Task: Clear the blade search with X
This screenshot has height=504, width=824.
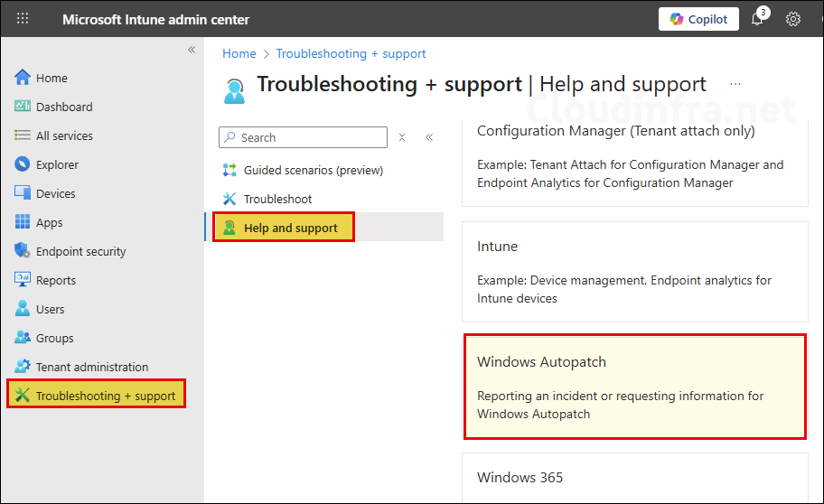Action: point(402,137)
